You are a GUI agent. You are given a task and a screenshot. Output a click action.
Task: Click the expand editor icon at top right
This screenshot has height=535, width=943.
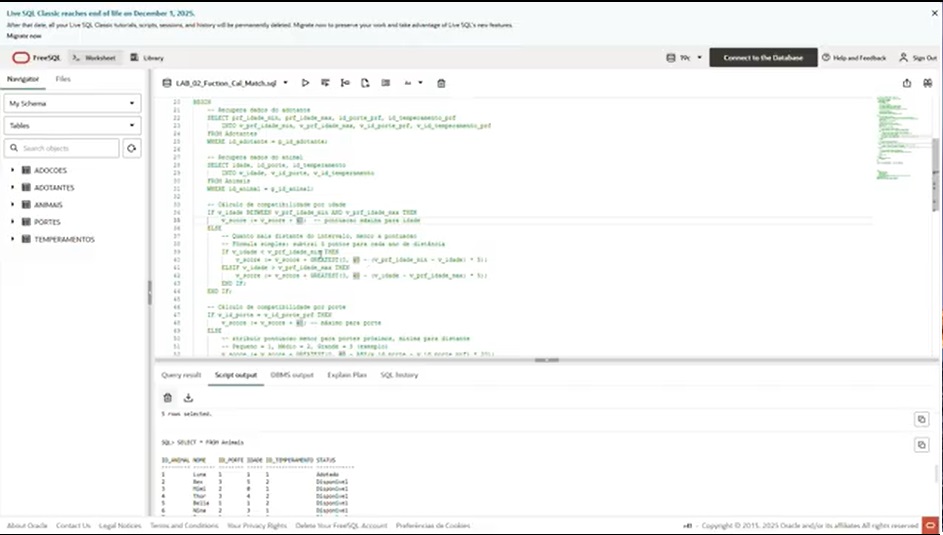[x=927, y=83]
